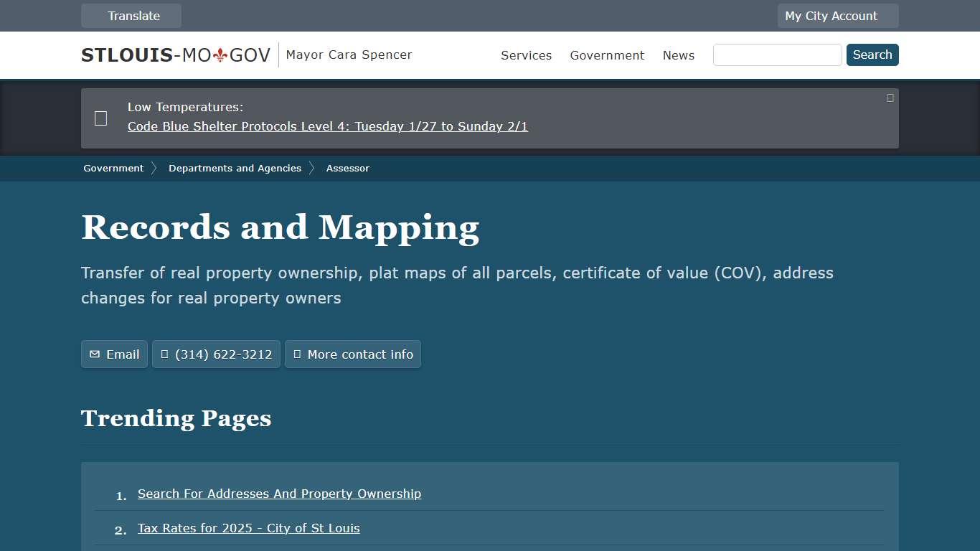The height and width of the screenshot is (551, 980).
Task: Open Search For Addresses And Property Ownership
Action: pos(279,494)
